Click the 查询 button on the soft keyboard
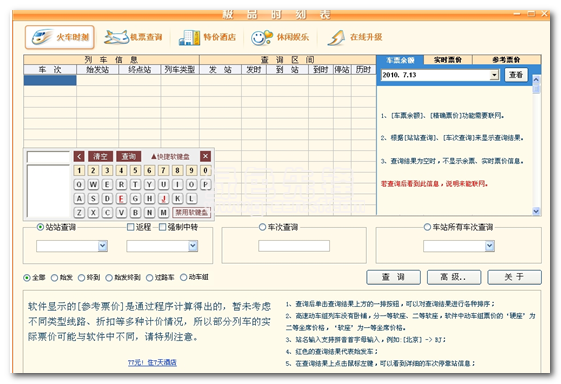 point(129,156)
